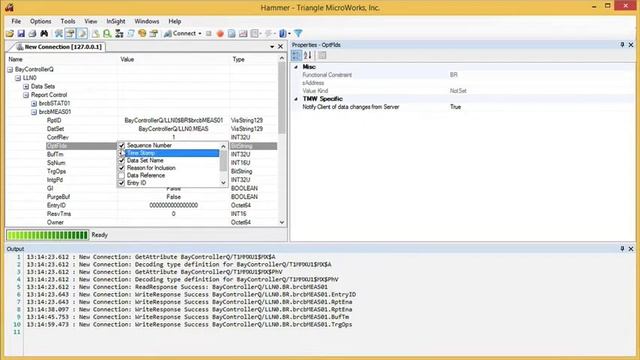Image resolution: width=640 pixels, height=360 pixels.
Task: Select the New Connection [127.0.0.1] tab
Action: tap(60, 47)
